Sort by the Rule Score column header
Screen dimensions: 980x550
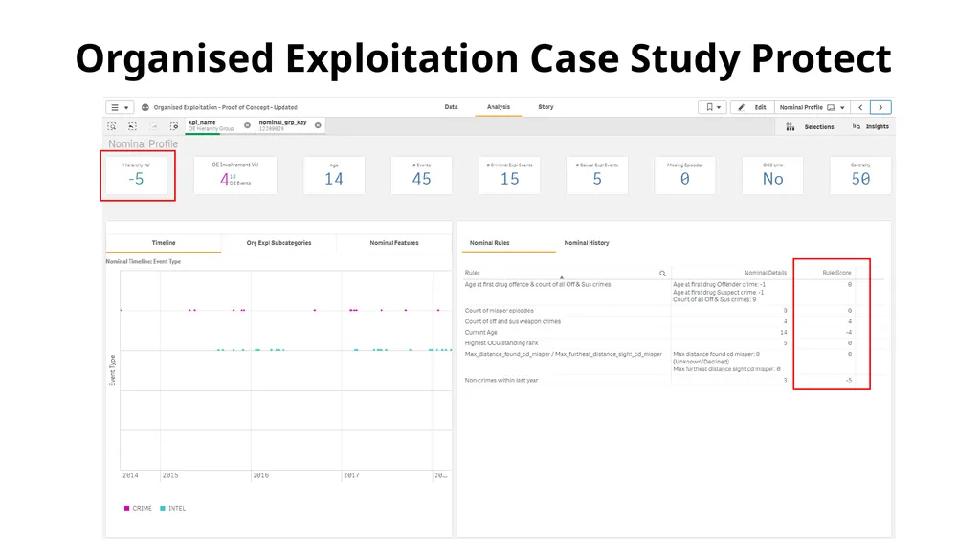point(836,273)
